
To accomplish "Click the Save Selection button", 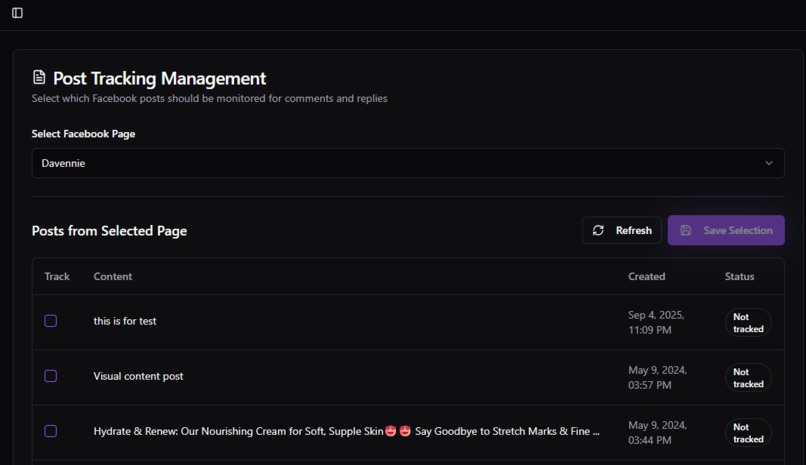I will (x=726, y=230).
